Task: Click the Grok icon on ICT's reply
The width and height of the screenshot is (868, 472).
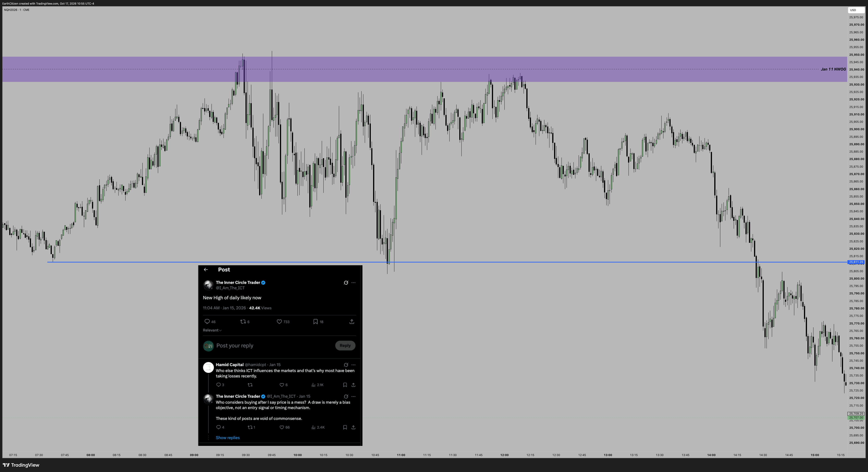Action: click(x=346, y=396)
